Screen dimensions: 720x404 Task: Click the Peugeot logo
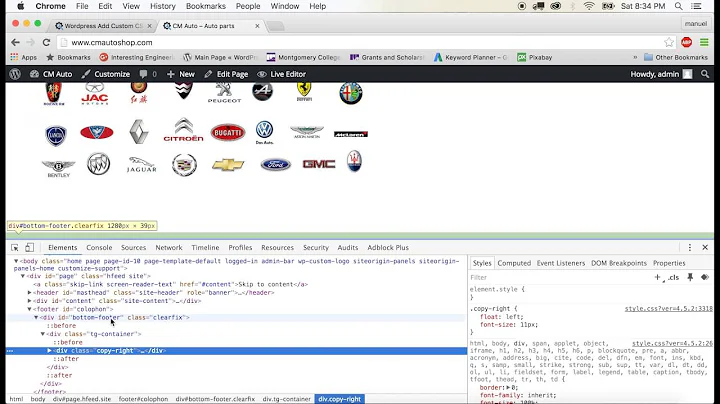pyautogui.click(x=224, y=93)
